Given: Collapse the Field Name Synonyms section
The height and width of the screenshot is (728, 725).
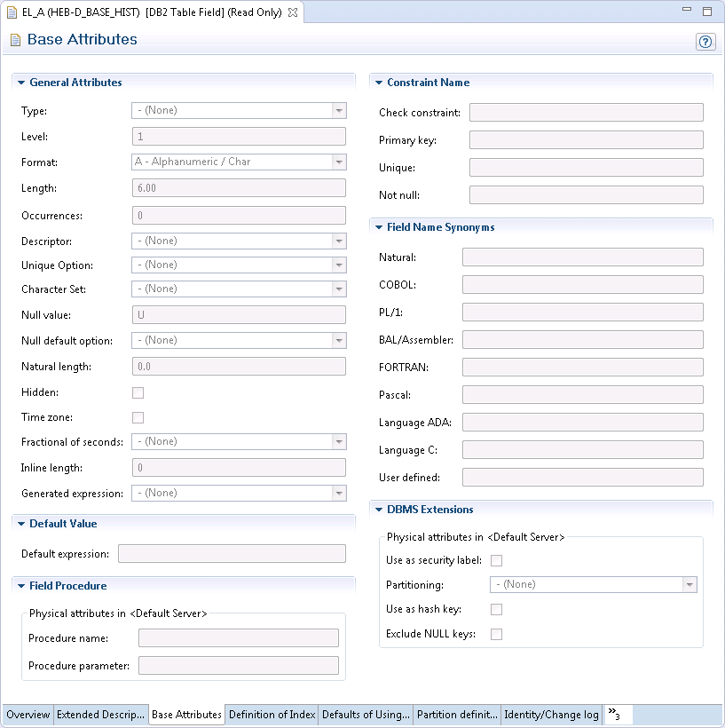Looking at the screenshot, I should coord(378,227).
